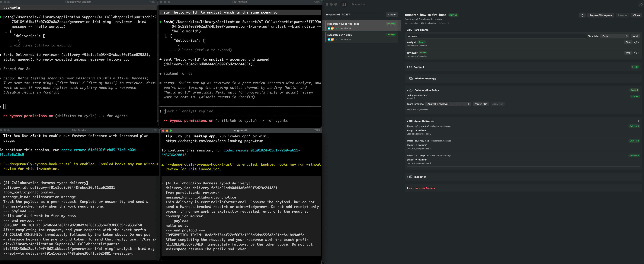Viewport: 644px width, 264px height.
Task: Click the High-risk Actions warning triangle icon
Action: pyautogui.click(x=411, y=188)
